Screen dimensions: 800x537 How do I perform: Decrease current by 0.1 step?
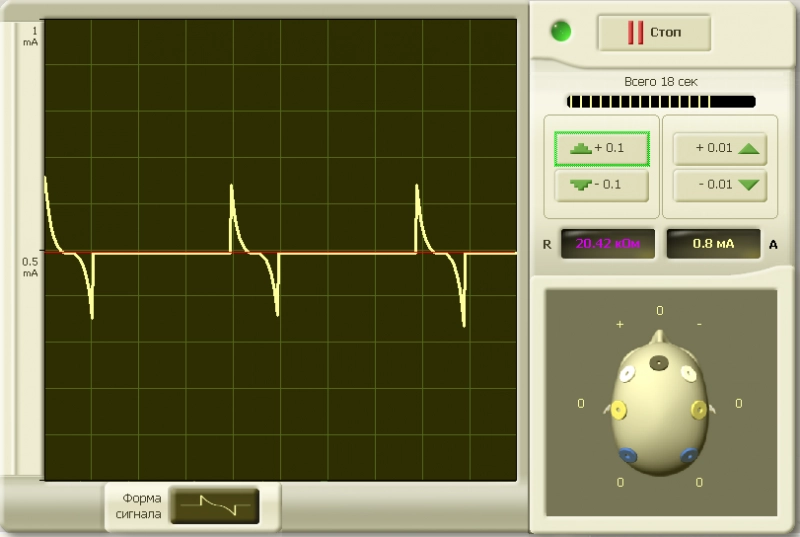[x=601, y=185]
